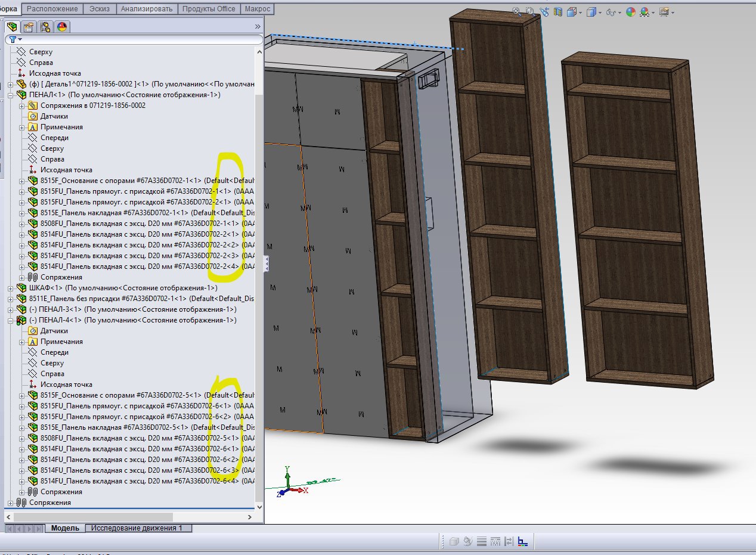
Task: Click the layers stack icon in bottom toolbar
Action: (x=454, y=541)
